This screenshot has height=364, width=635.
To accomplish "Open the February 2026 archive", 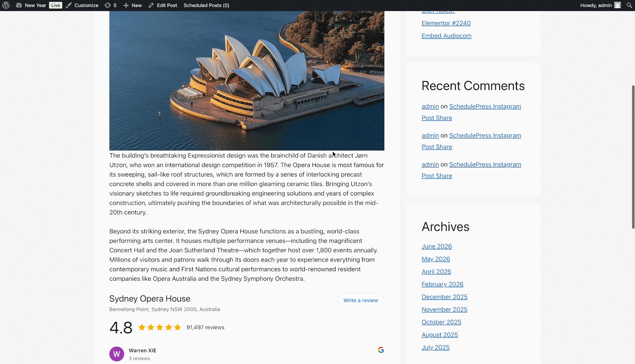I will point(442,284).
